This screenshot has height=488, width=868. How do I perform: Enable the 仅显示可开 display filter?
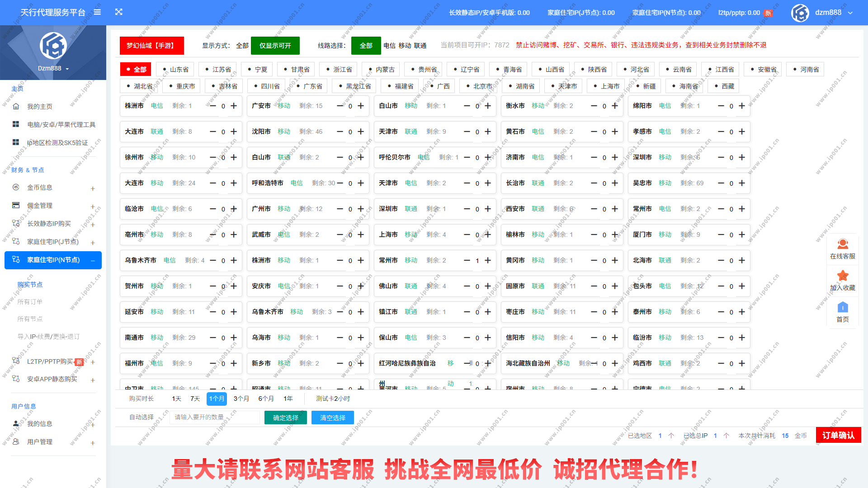(x=275, y=46)
